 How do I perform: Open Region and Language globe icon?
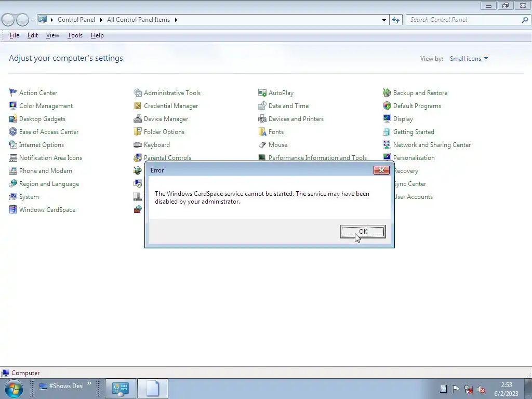(13, 183)
